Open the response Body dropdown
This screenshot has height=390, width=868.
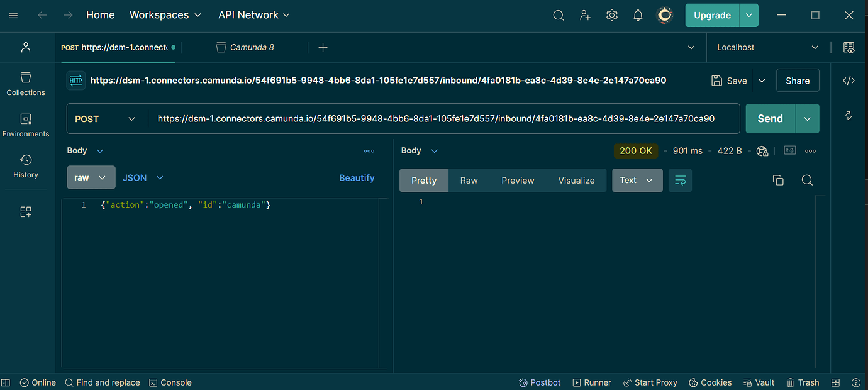click(x=420, y=151)
